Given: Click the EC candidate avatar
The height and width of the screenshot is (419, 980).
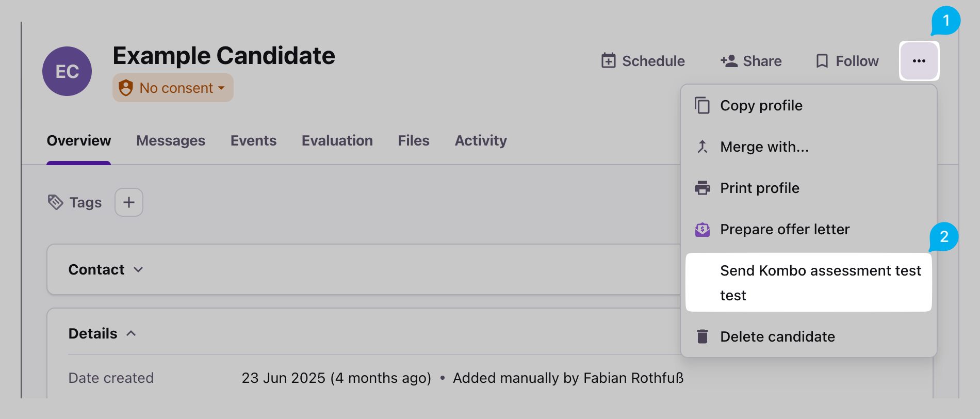Looking at the screenshot, I should [x=67, y=71].
